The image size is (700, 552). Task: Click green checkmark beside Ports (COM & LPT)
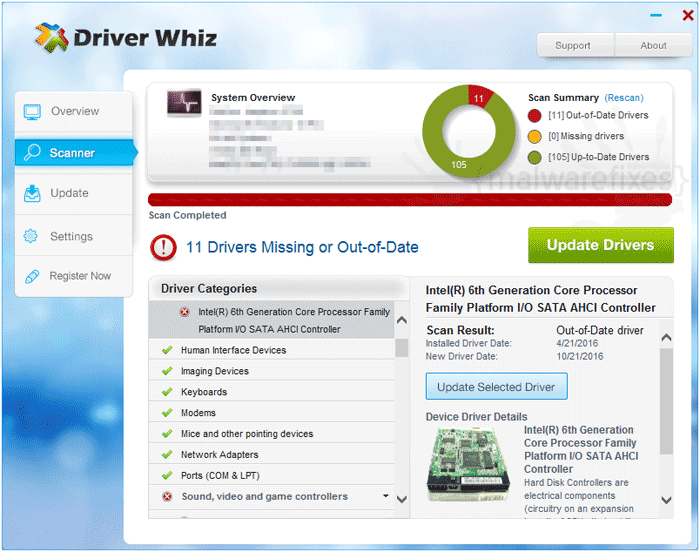[x=167, y=476]
